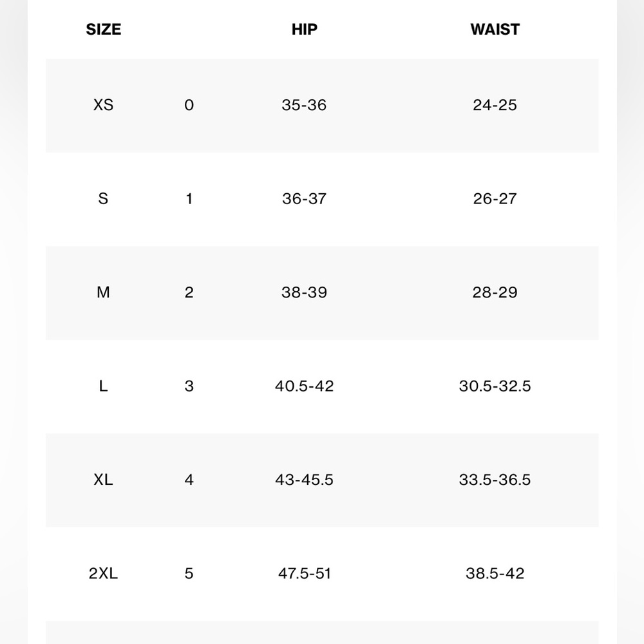Select the L size label
The width and height of the screenshot is (644, 644).
coord(103,386)
